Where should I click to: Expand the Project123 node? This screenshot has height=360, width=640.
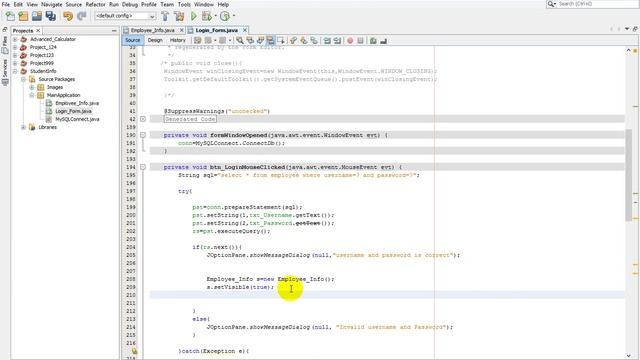click(15, 55)
